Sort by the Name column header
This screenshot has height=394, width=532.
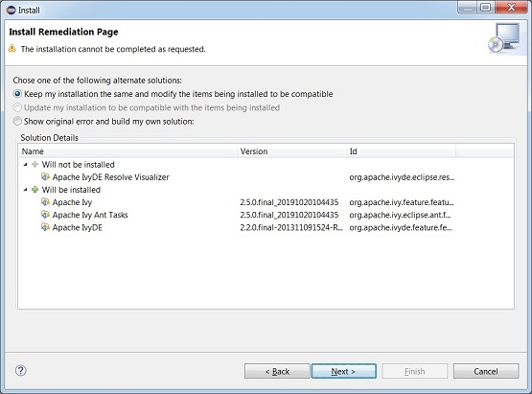pyautogui.click(x=128, y=151)
